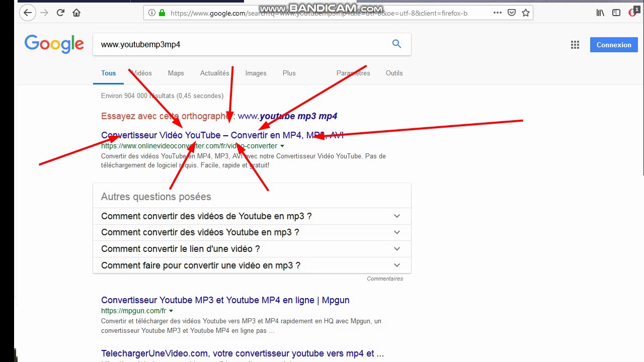
Task: Switch to the Images tab
Action: pos(256,73)
